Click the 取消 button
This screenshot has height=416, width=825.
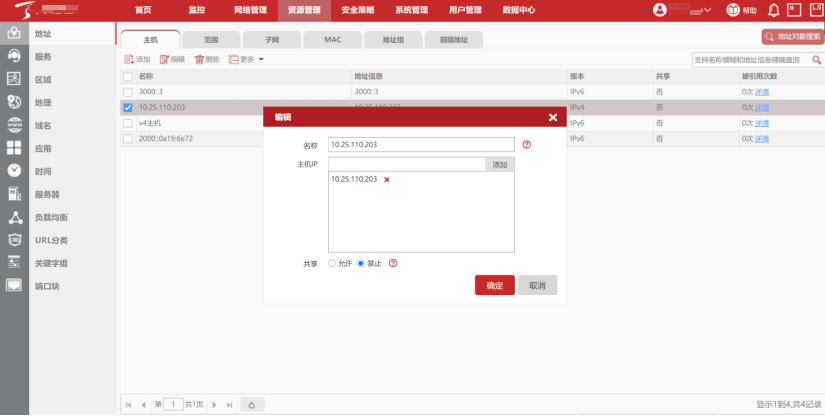click(x=537, y=285)
